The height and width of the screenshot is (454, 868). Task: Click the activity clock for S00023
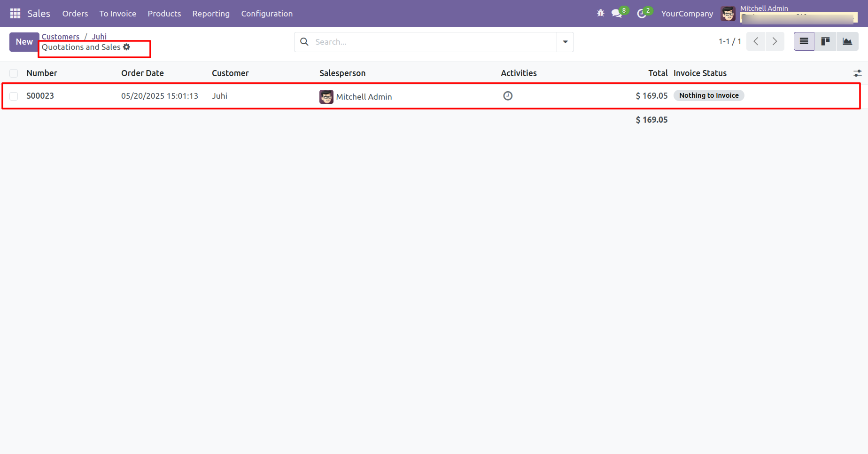point(508,96)
